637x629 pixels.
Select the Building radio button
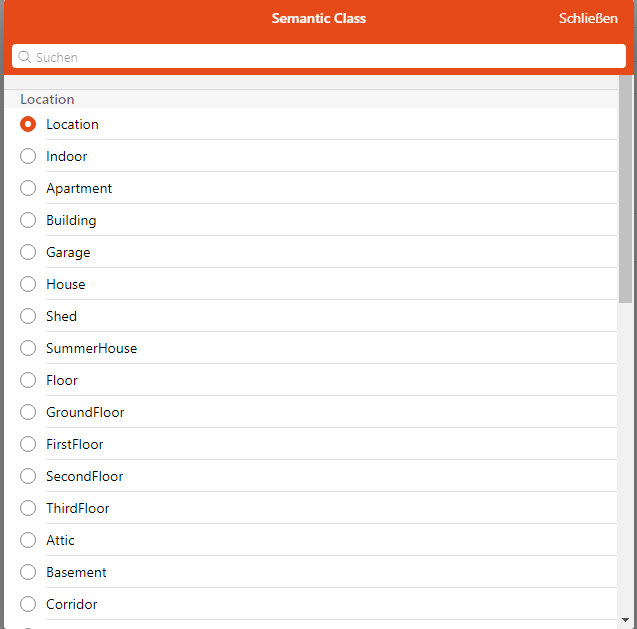[28, 220]
